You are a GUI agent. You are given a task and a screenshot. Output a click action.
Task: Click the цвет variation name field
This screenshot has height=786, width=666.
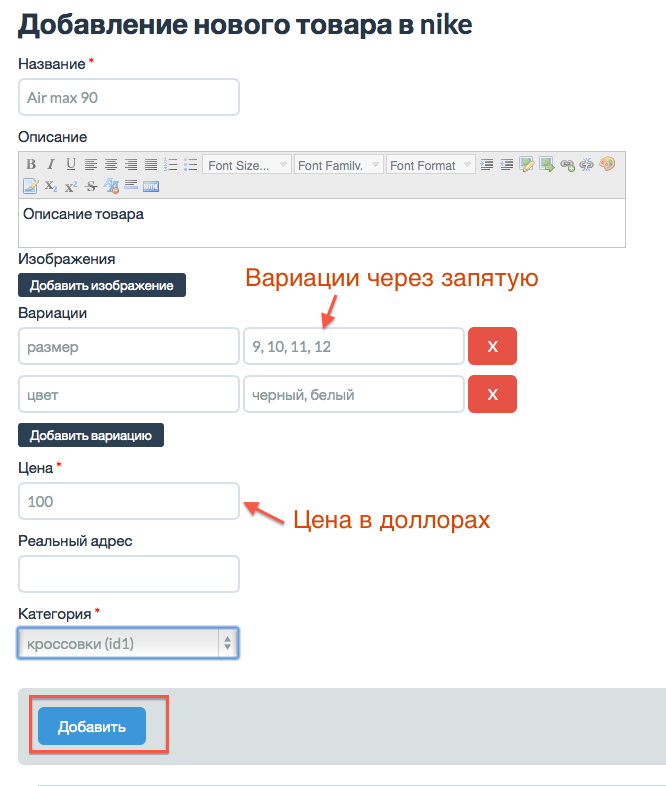(129, 395)
